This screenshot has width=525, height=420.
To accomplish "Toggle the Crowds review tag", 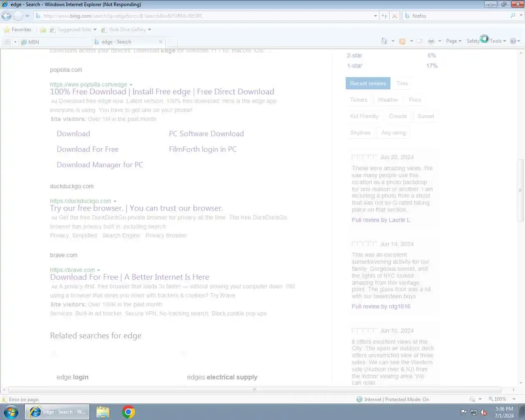I will 398,116.
